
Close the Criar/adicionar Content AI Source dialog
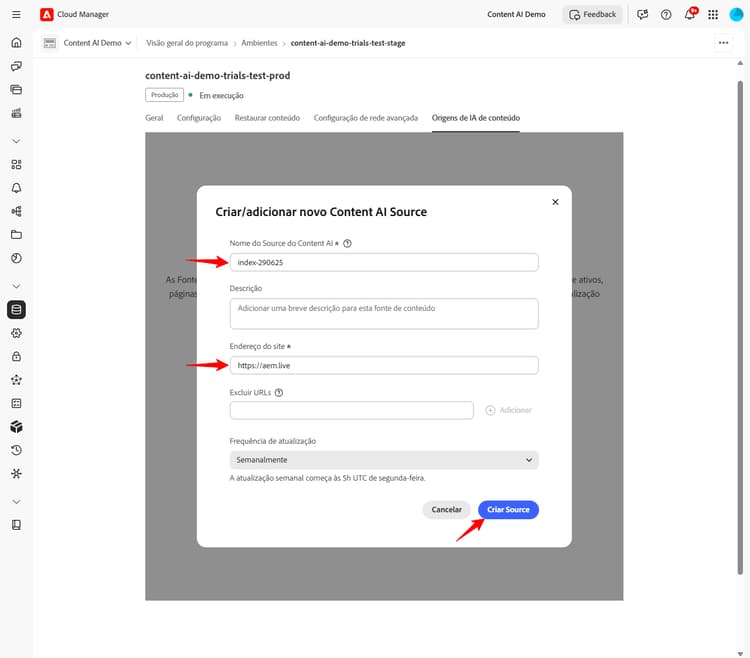(x=555, y=202)
